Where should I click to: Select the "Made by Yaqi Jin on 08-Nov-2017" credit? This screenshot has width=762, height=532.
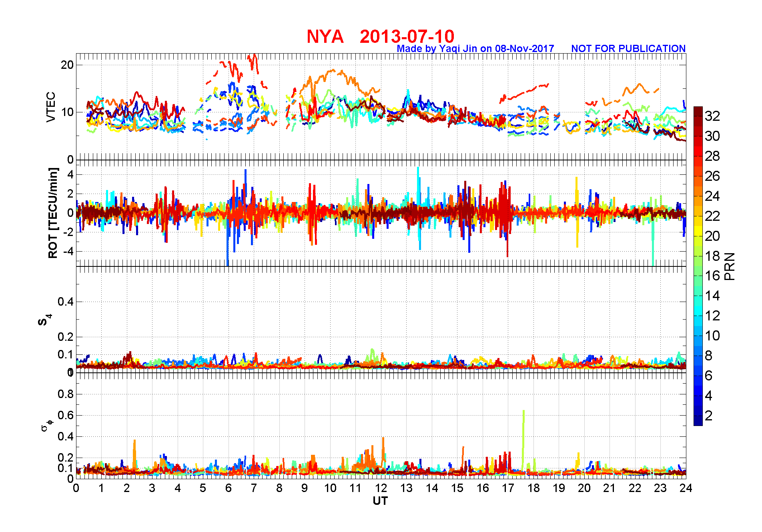point(475,49)
